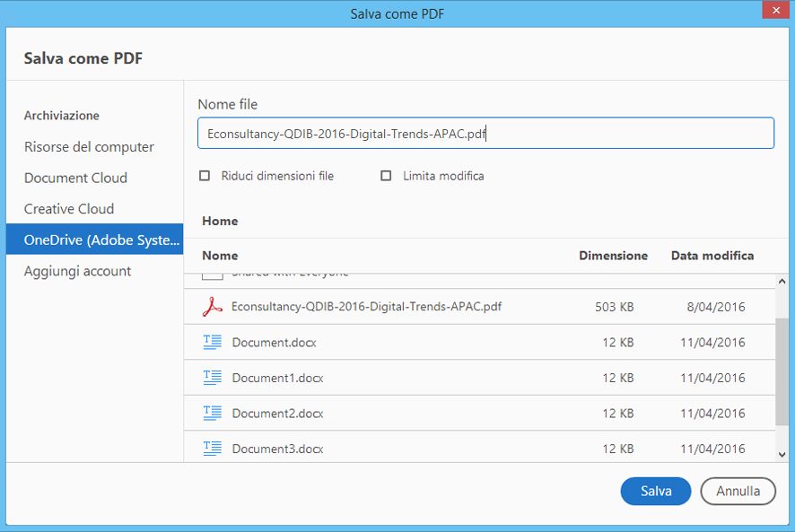Select the file name Econsultancy-QDIB-2016-Digital-Trends-APAC.pdf in list
The height and width of the screenshot is (532, 795).
click(x=367, y=307)
